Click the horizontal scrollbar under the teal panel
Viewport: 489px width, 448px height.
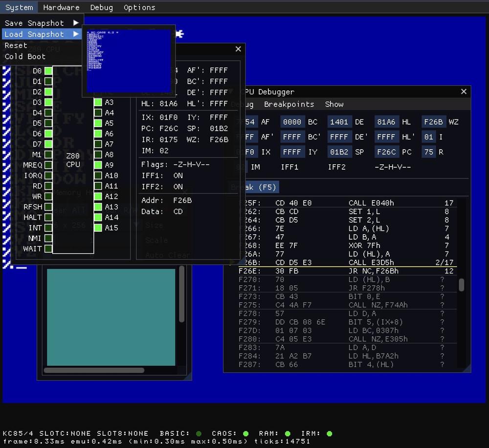(94, 370)
